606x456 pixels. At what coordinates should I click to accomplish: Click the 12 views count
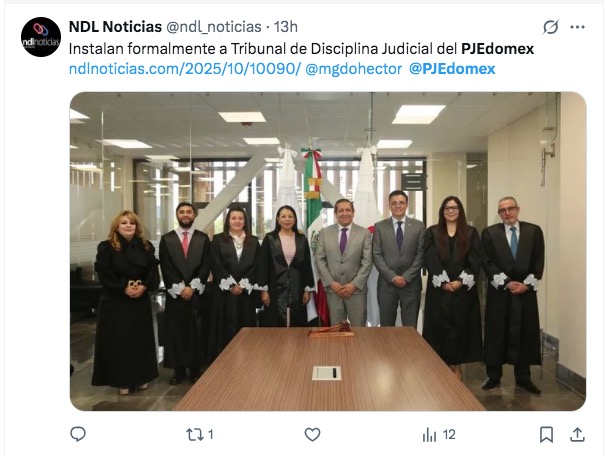click(449, 435)
